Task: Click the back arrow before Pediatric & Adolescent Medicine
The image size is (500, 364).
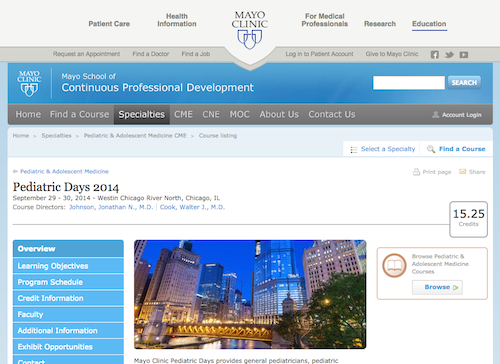Action: click(15, 171)
